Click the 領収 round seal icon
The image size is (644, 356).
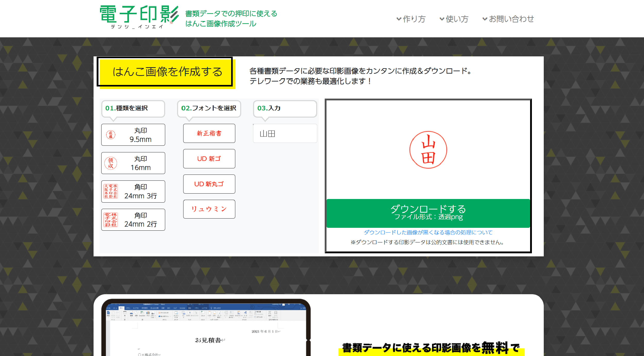click(111, 163)
